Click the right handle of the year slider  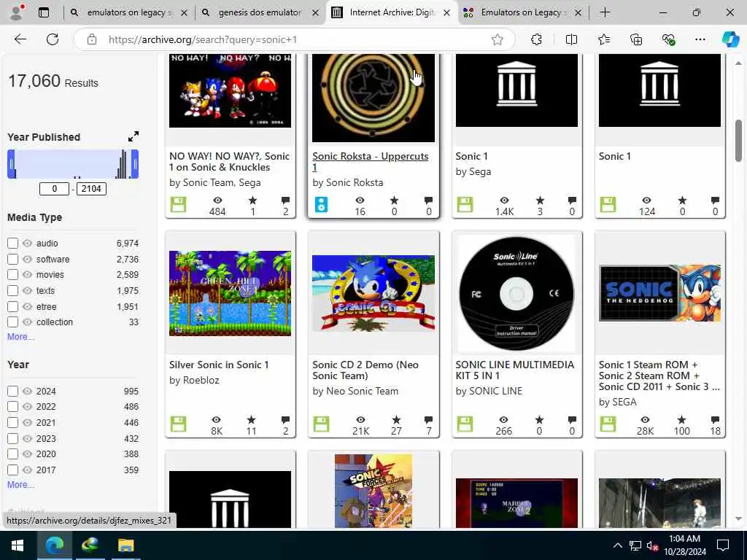135,164
